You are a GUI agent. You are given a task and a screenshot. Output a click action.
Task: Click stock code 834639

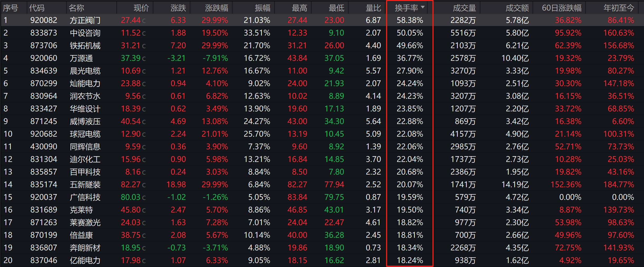[x=44, y=71]
